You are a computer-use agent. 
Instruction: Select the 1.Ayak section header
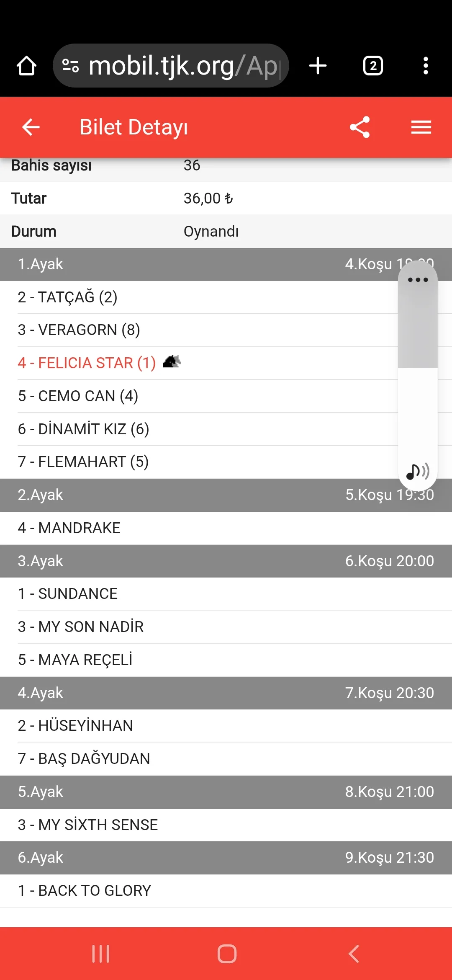point(167,264)
